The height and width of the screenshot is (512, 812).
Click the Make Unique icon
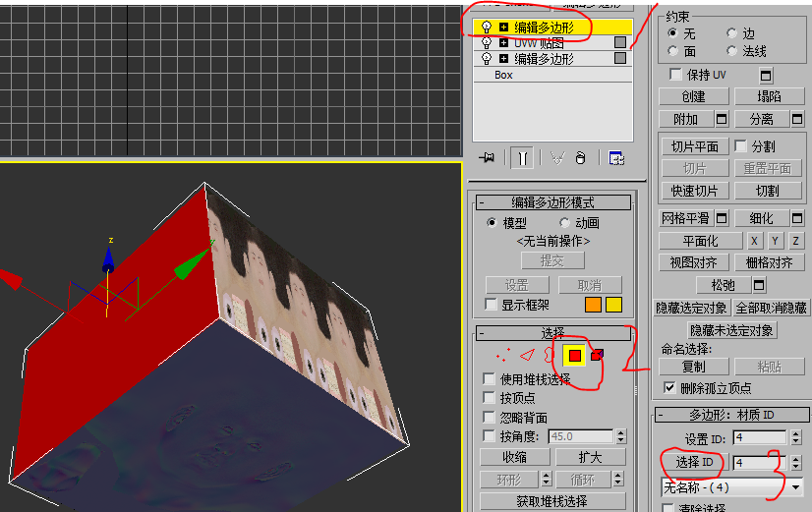point(557,158)
